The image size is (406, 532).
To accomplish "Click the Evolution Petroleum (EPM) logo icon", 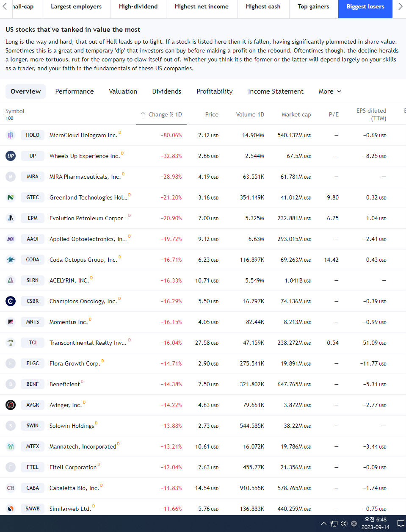I will (11, 218).
